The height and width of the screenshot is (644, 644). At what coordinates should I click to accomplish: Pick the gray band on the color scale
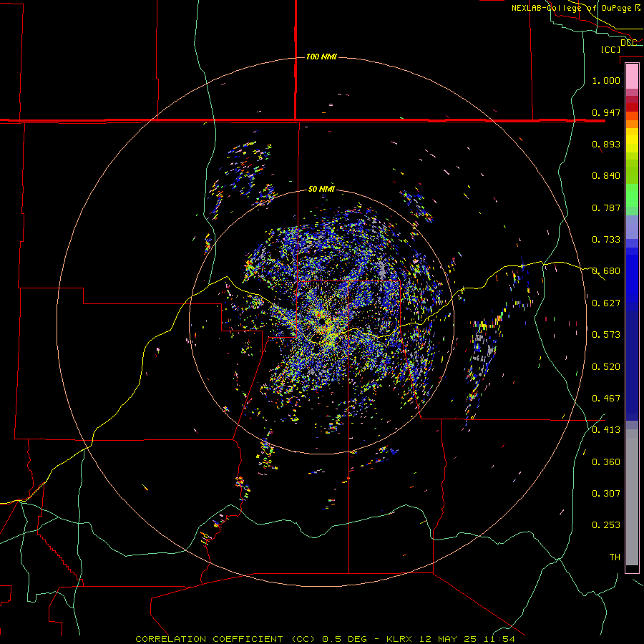pyautogui.click(x=632, y=497)
